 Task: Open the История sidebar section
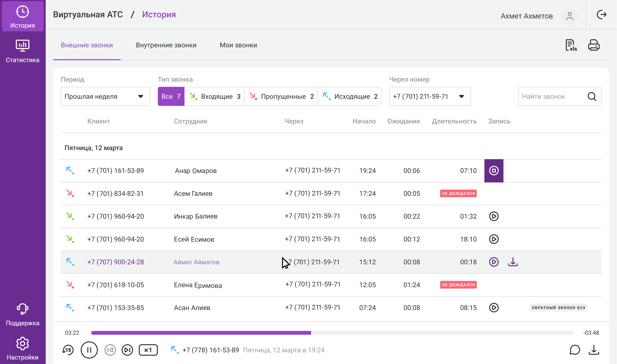click(23, 16)
